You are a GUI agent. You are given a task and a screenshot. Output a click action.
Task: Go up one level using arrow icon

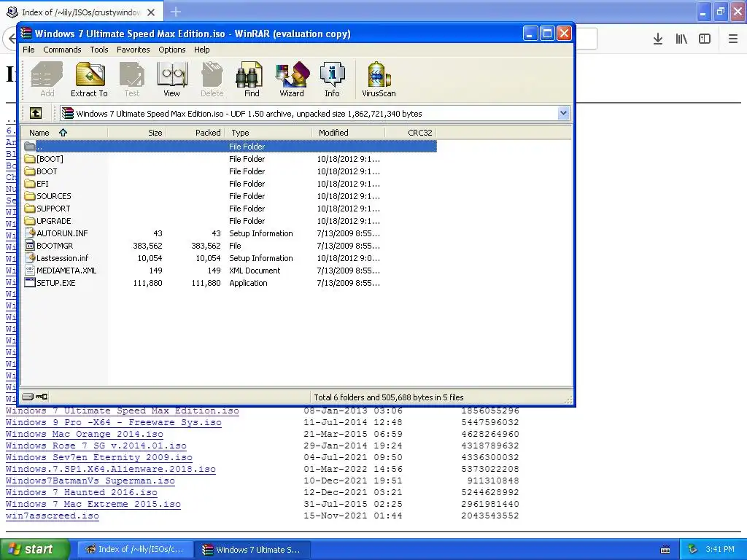click(36, 113)
